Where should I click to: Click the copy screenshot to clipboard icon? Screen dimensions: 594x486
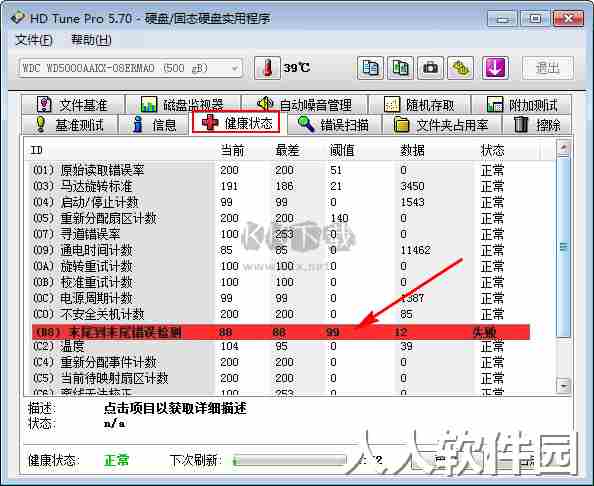[x=400, y=68]
